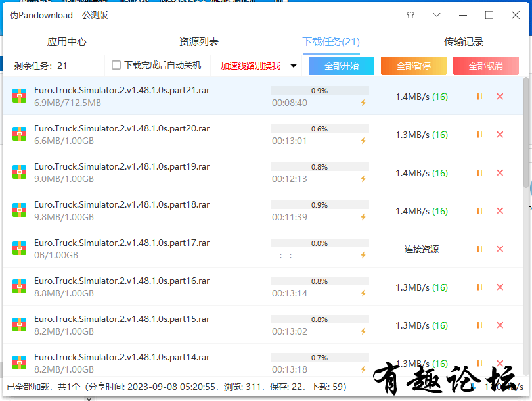532x401 pixels.
Task: Click the archive icon of part17.rar
Action: tap(19, 248)
